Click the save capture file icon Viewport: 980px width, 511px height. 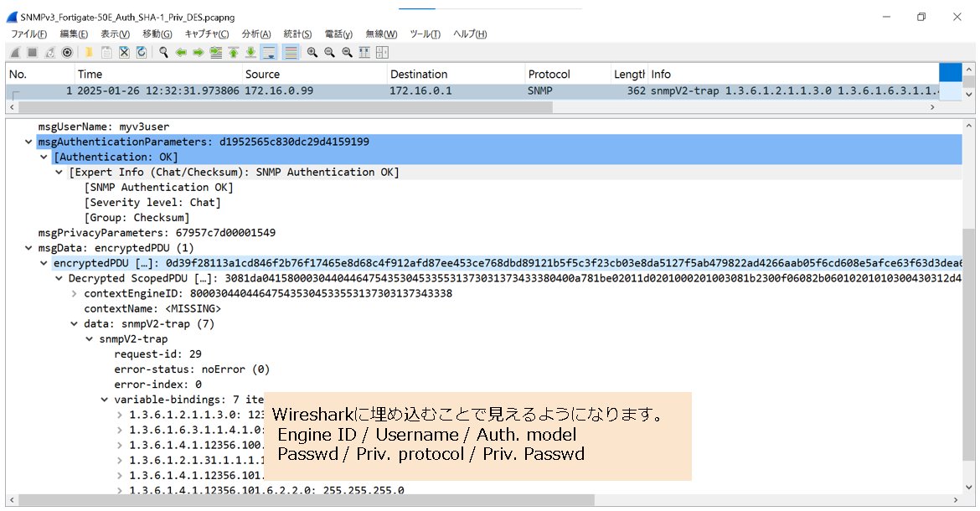click(x=106, y=53)
